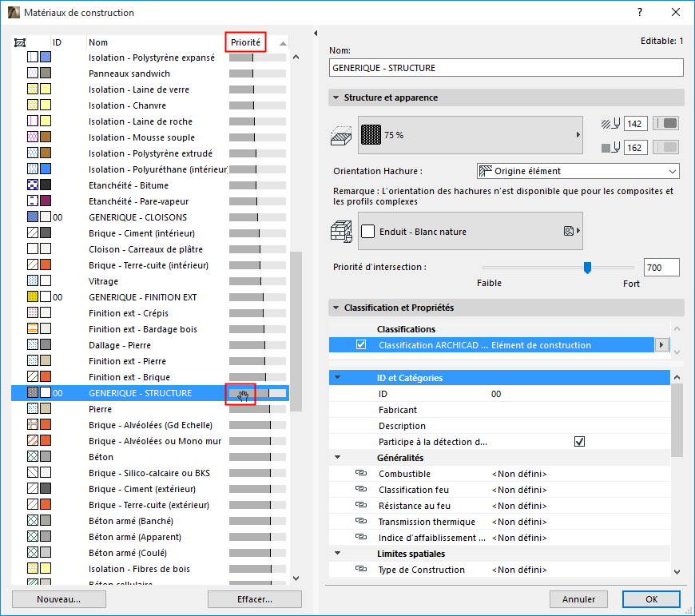This screenshot has width=695, height=616.
Task: Click the link icon beside Type de Construction
Action: pyautogui.click(x=361, y=569)
